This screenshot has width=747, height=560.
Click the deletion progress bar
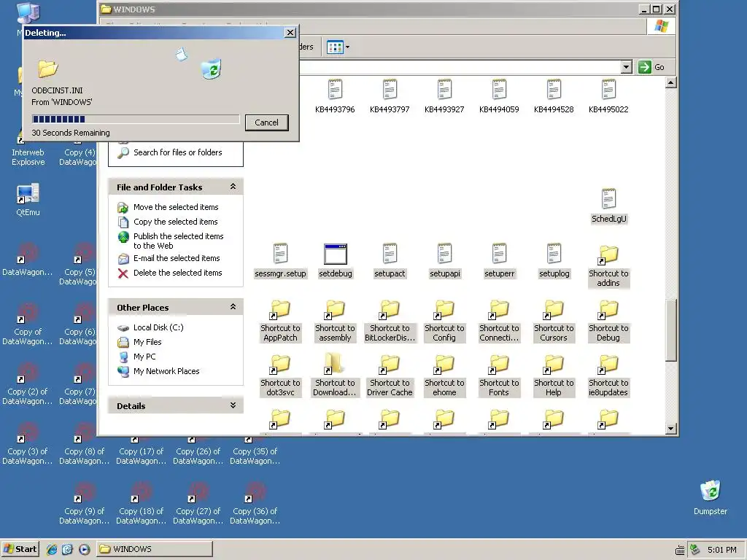136,119
